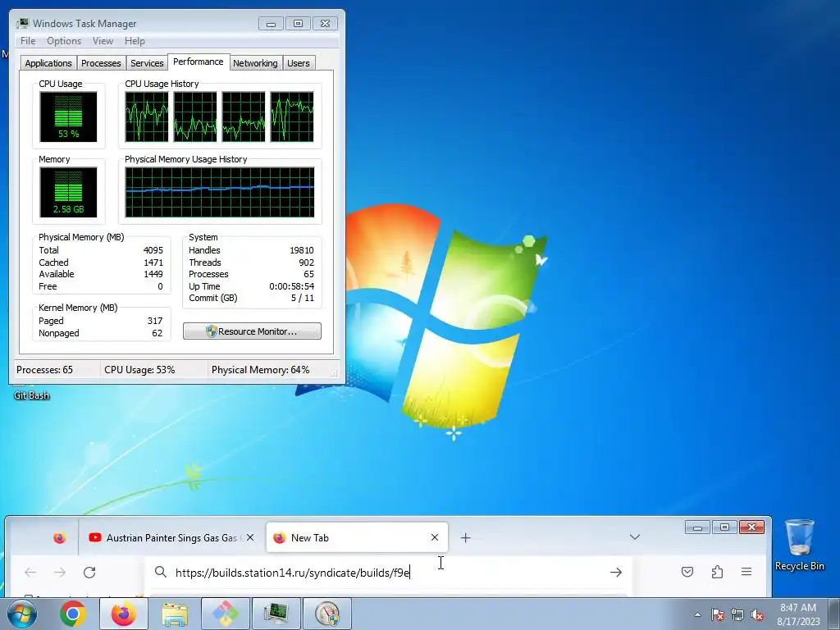Click the status bar Physical Memory: 64%

260,370
